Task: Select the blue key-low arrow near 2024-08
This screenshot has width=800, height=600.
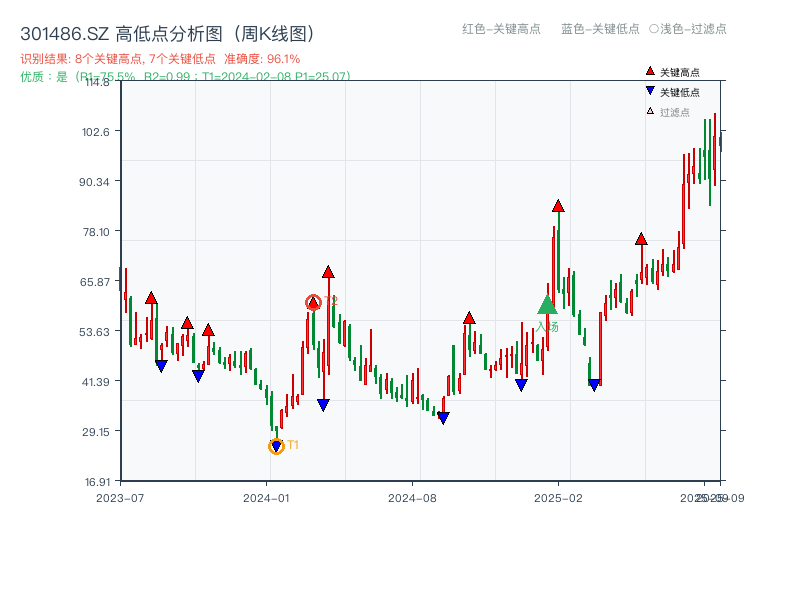Action: pyautogui.click(x=443, y=415)
